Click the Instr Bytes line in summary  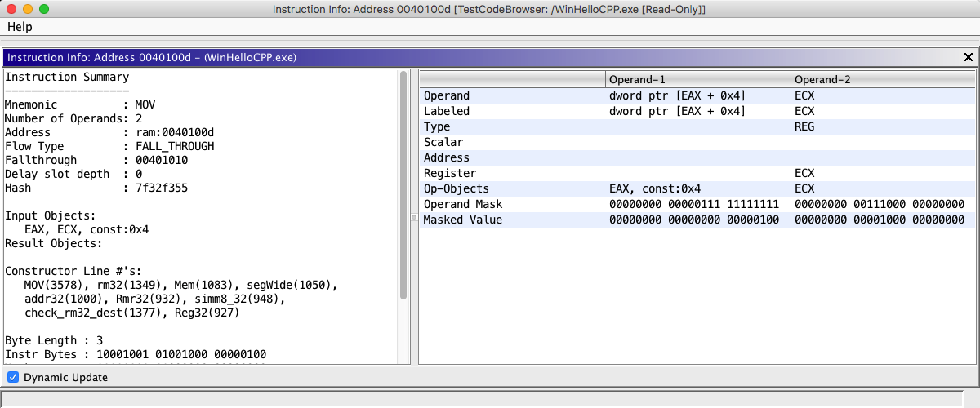(x=136, y=354)
